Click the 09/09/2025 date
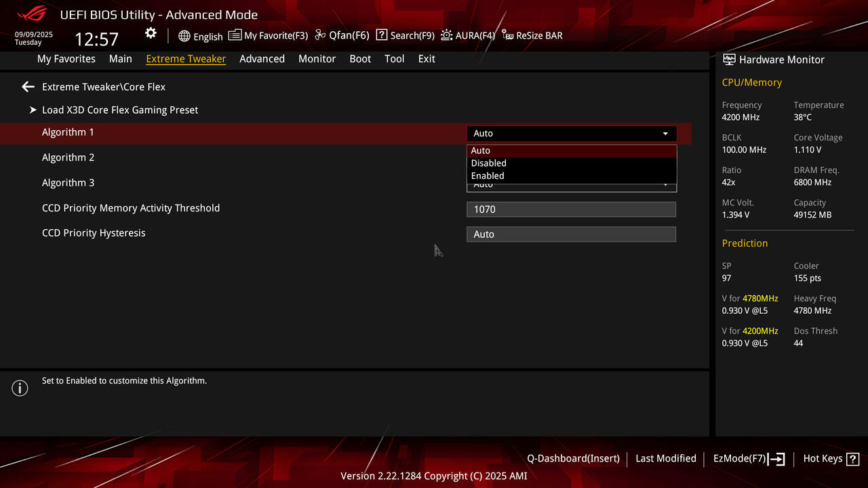The height and width of the screenshot is (488, 868). (34, 35)
